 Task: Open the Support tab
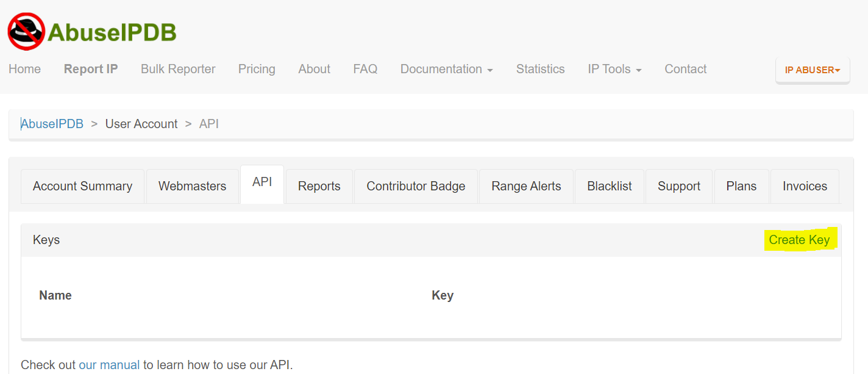(x=679, y=186)
